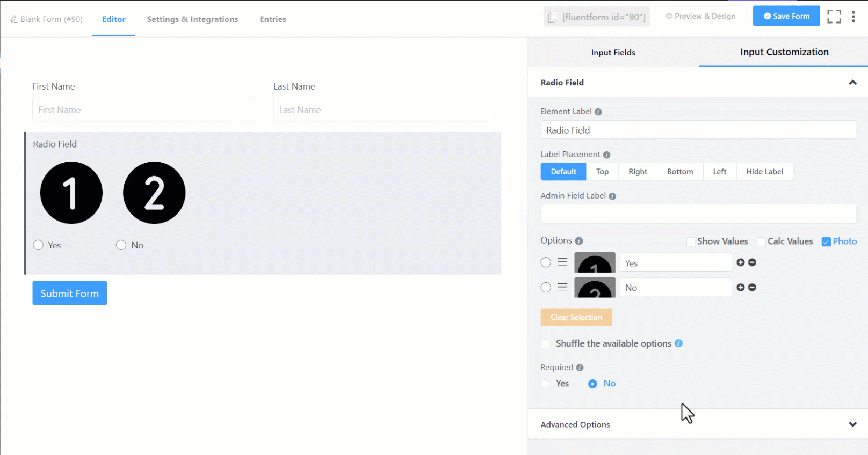Collapse the Radio Field section
The width and height of the screenshot is (868, 455).
tap(852, 83)
